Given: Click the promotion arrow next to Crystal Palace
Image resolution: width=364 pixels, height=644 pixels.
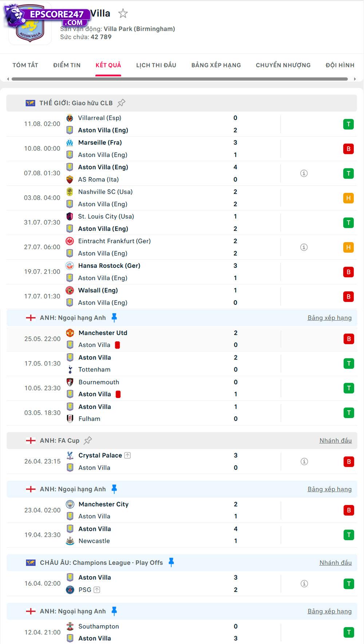Looking at the screenshot, I should tap(127, 455).
